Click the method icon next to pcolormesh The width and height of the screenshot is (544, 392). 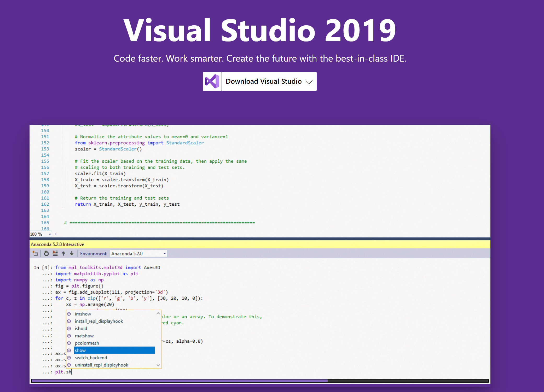tap(69, 343)
